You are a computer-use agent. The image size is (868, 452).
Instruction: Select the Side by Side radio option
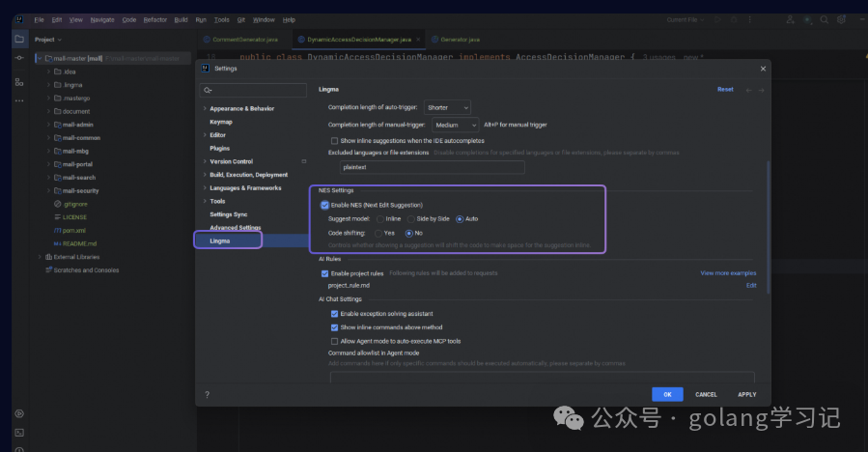pyautogui.click(x=411, y=219)
